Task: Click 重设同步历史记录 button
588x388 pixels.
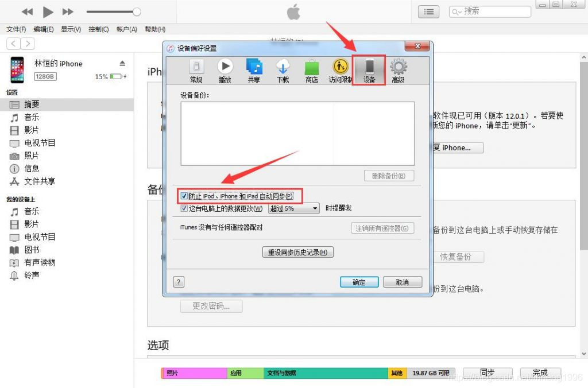Action: tap(298, 252)
